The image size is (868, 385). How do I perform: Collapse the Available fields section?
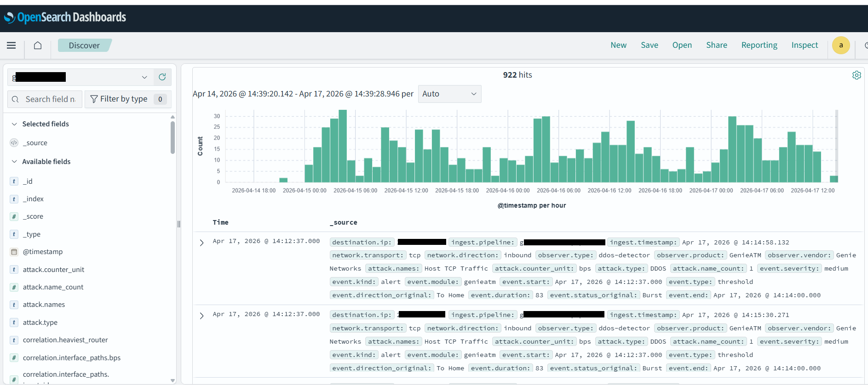pos(14,162)
